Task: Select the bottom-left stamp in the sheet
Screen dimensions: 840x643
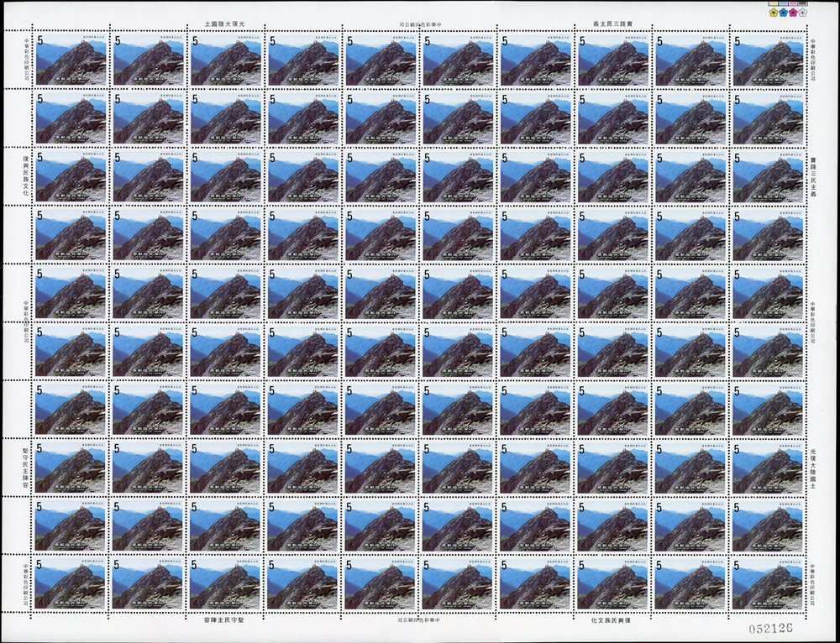Action: coord(70,583)
